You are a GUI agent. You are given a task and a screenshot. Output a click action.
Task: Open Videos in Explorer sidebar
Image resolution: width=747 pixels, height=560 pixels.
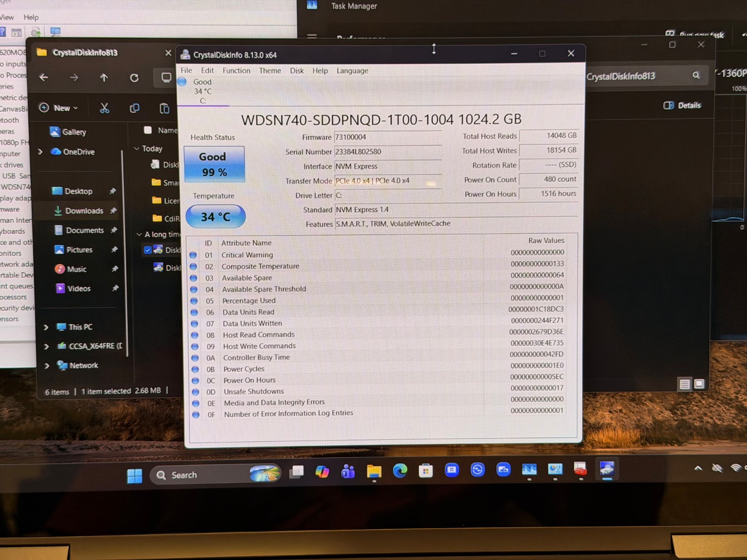click(73, 288)
